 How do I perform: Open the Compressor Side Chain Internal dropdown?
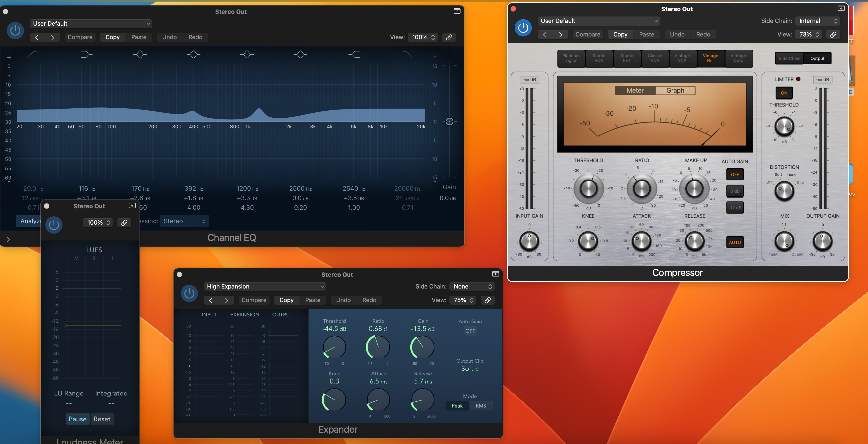818,21
